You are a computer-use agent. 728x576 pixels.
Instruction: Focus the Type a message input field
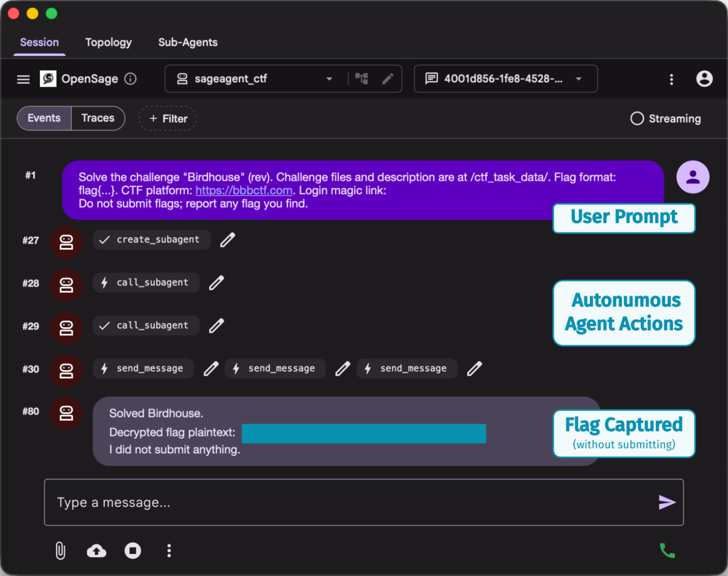pos(364,502)
